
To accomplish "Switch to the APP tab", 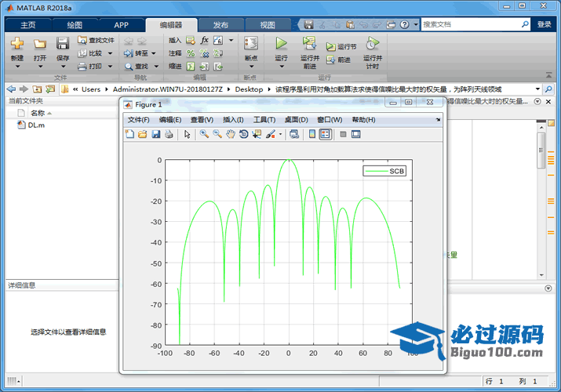I will click(x=121, y=25).
